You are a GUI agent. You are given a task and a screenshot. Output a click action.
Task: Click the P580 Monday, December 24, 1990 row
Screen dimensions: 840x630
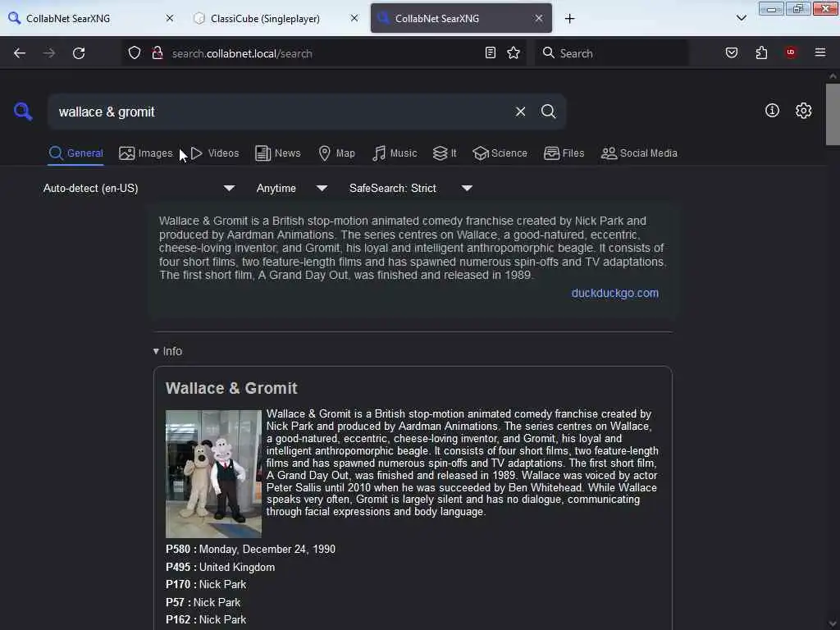(250, 549)
